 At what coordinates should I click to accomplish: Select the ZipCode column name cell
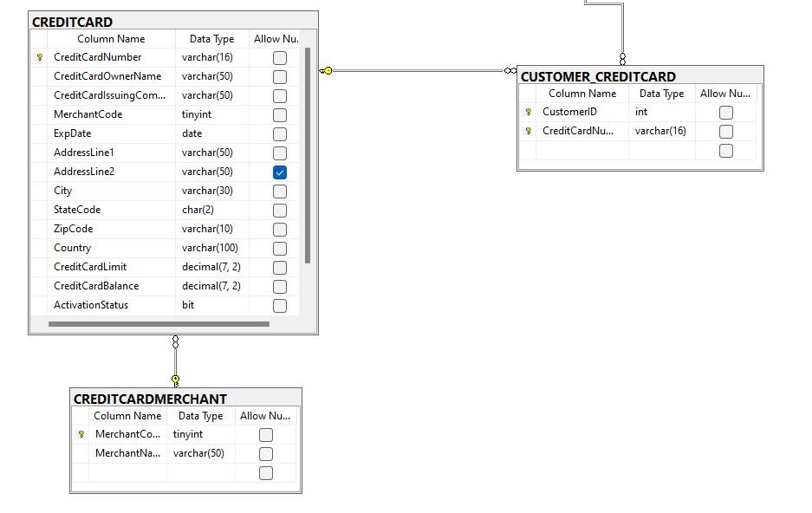coord(111,229)
